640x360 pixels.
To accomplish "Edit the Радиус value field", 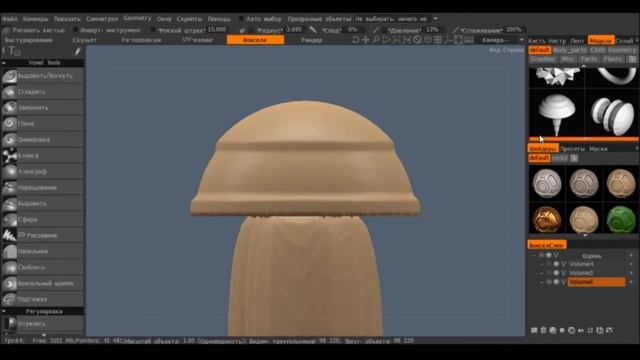I will click(294, 30).
